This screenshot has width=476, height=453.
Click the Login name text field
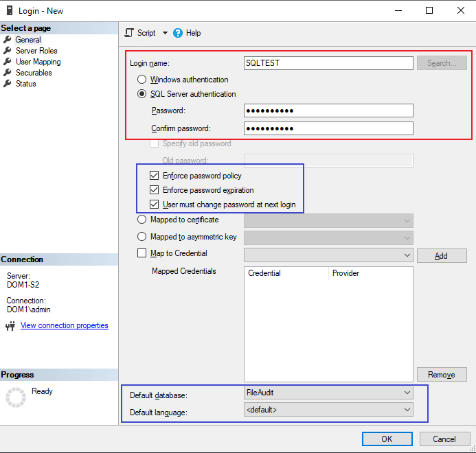[328, 62]
